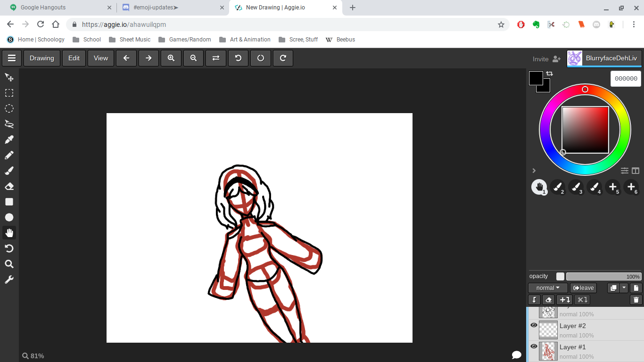This screenshot has width=644, height=362.
Task: Select the Pencil tool
Action: click(9, 155)
